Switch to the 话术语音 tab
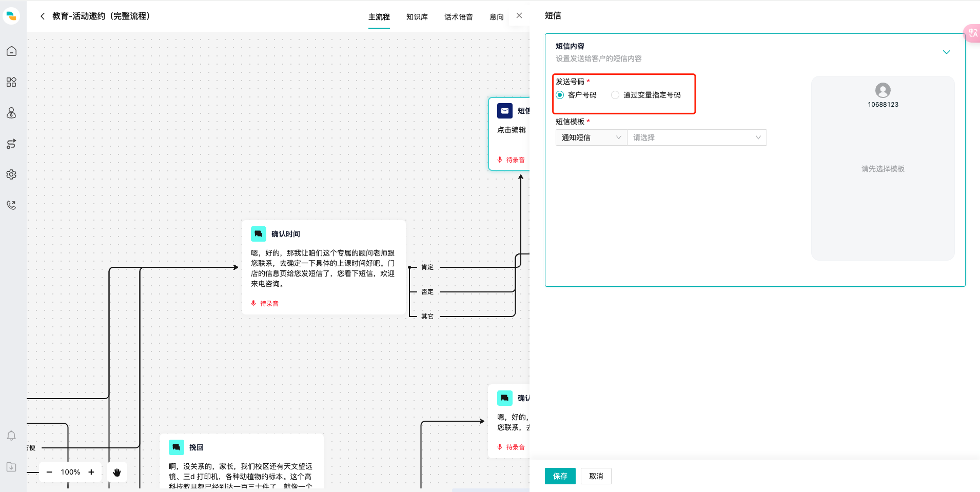 459,17
